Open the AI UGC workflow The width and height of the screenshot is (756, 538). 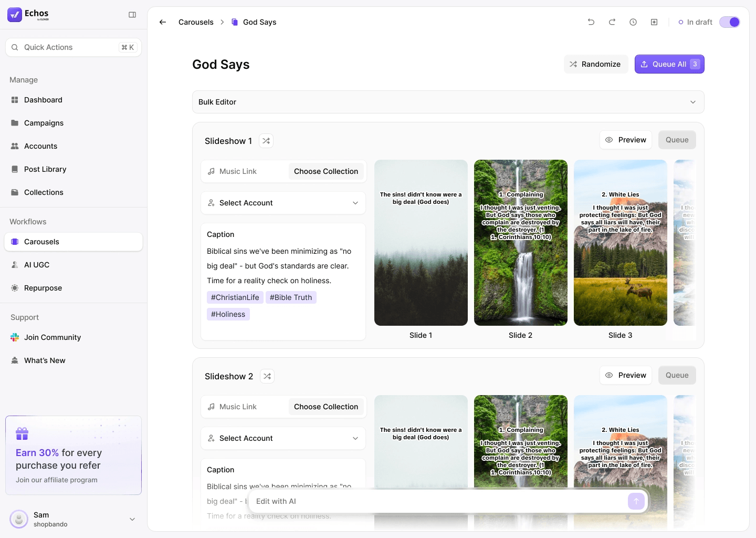(73, 265)
